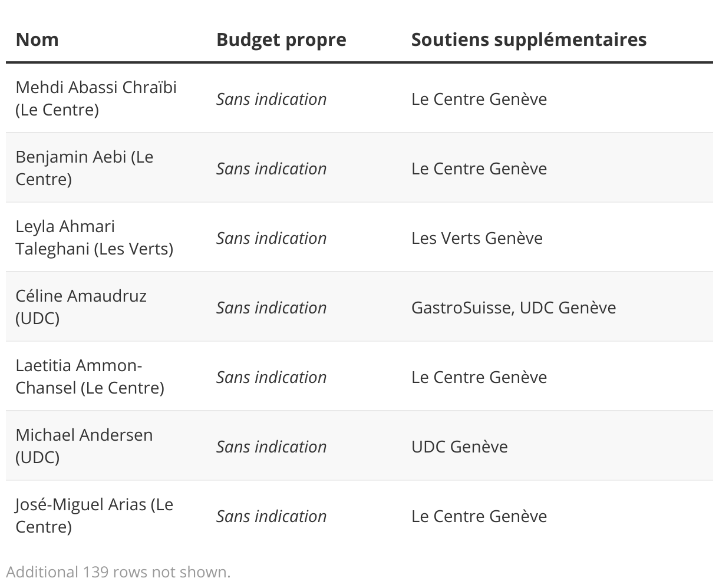Click the Additional 139 rows not shown note

[x=118, y=572]
